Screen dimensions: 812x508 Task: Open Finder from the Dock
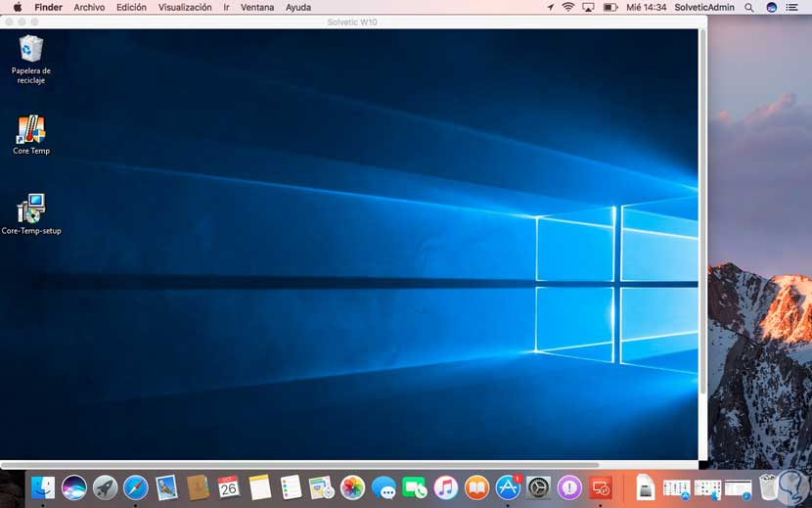click(43, 487)
